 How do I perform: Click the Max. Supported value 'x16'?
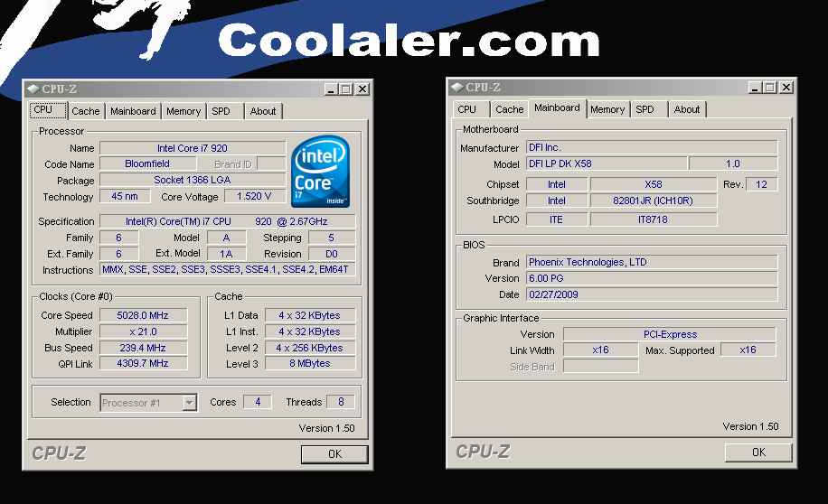[x=748, y=350]
